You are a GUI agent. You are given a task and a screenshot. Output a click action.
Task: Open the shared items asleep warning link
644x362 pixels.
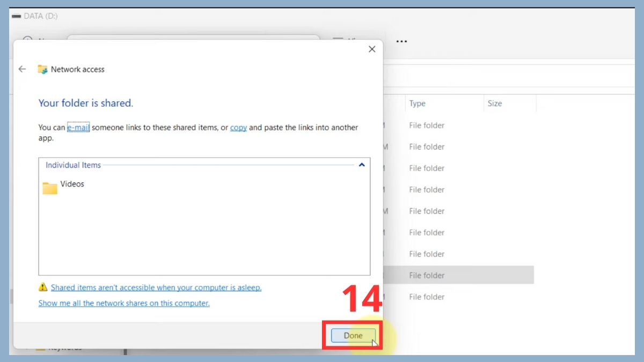156,287
